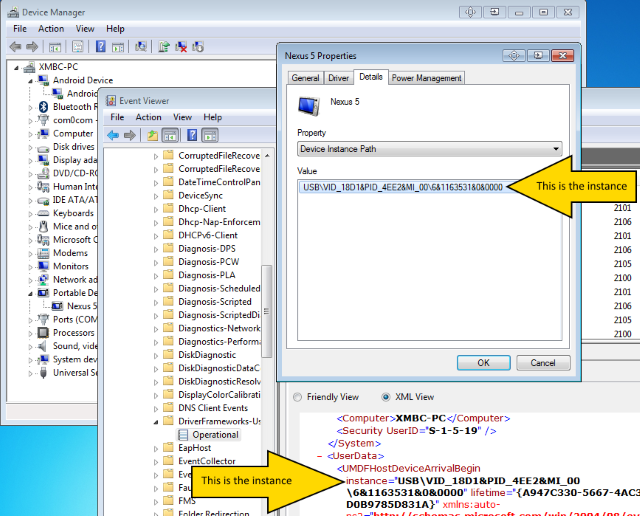Click Scan for hardware changes icon in Device Manager

[x=141, y=47]
